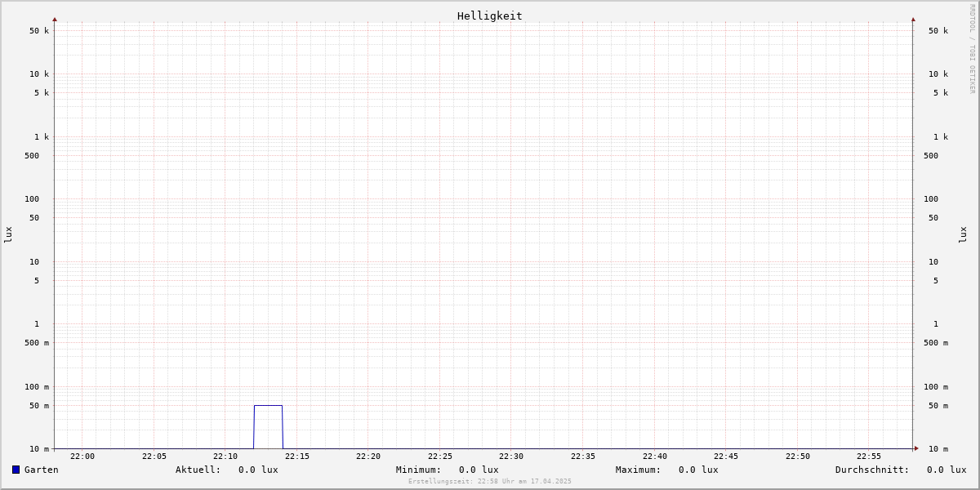Click the 10 m label on right axis
980x490 pixels.
pyautogui.click(x=938, y=449)
